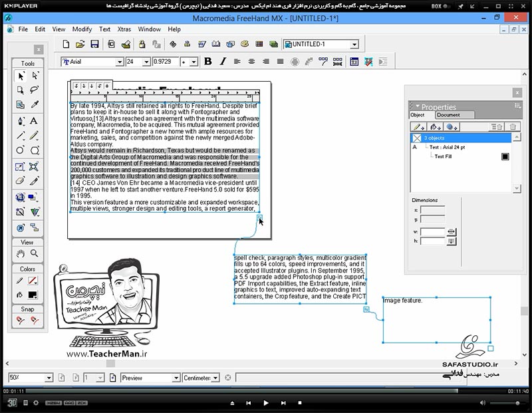
Task: Collapse the Properties panel triangle
Action: pyautogui.click(x=418, y=106)
